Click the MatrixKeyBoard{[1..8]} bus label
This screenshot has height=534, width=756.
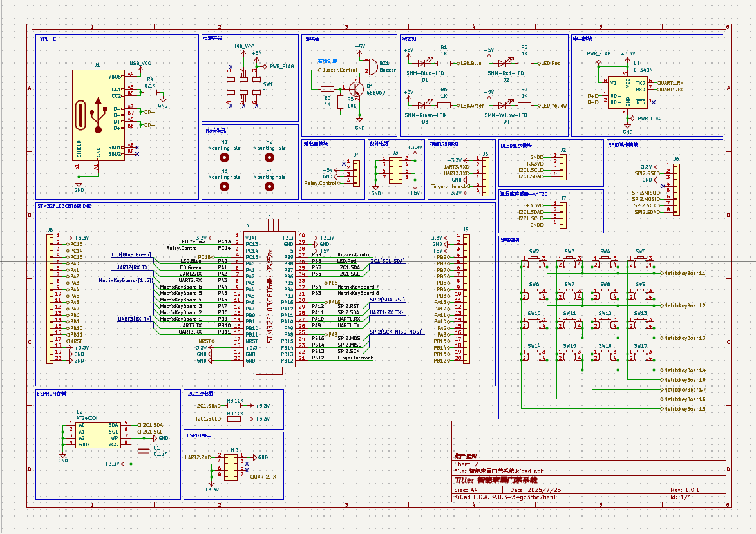click(126, 280)
